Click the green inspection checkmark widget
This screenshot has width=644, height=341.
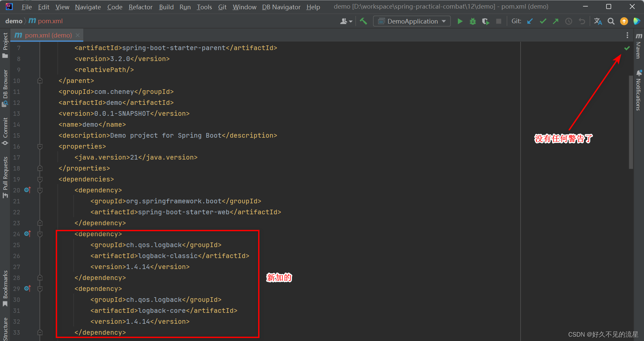(627, 48)
